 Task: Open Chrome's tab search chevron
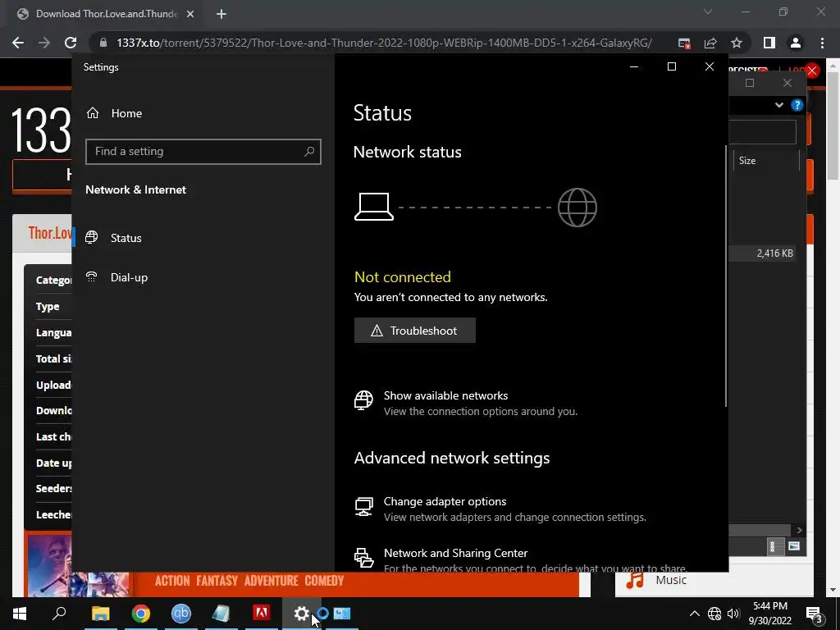tap(708, 11)
